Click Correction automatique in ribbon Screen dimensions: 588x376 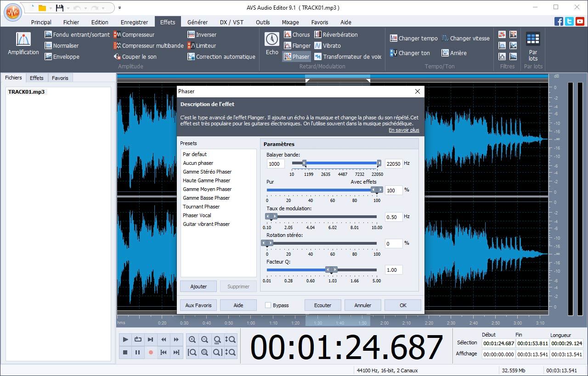[221, 56]
